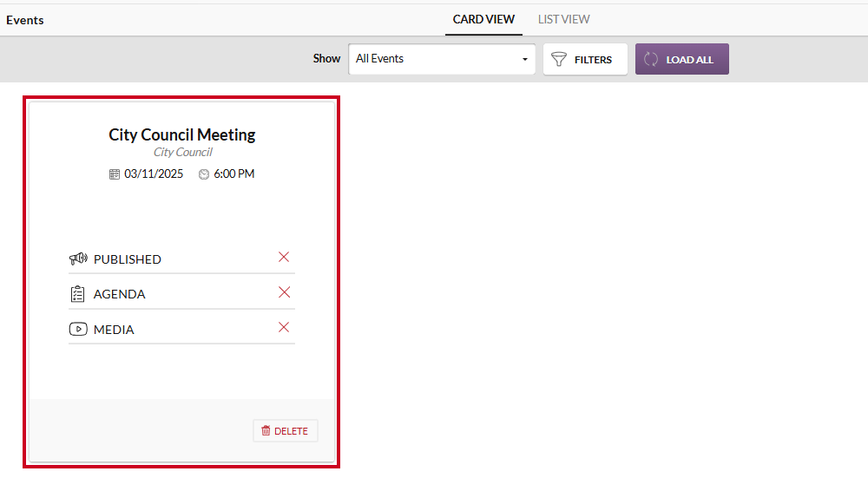Click the City Council subtitle text
This screenshot has height=491, width=868.
point(182,152)
